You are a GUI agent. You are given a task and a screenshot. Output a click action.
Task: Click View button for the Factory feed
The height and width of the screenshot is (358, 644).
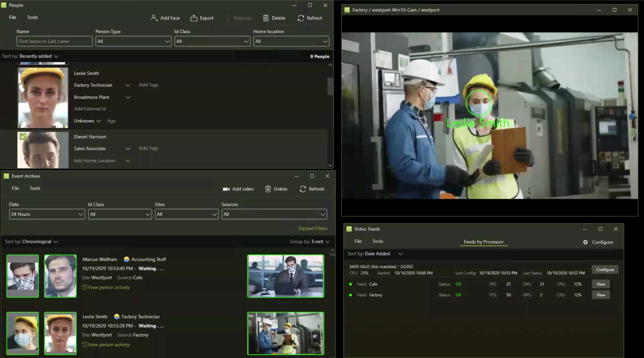[600, 295]
